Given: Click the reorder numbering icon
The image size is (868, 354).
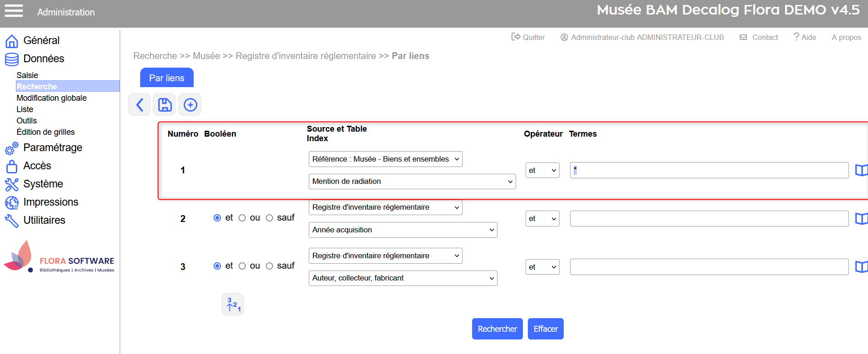Looking at the screenshot, I should coord(233,304).
